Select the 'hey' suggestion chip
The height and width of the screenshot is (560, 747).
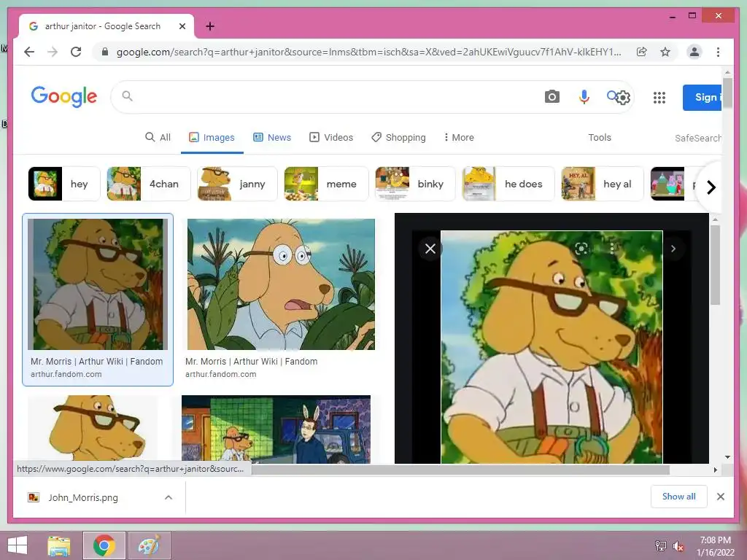tap(64, 184)
